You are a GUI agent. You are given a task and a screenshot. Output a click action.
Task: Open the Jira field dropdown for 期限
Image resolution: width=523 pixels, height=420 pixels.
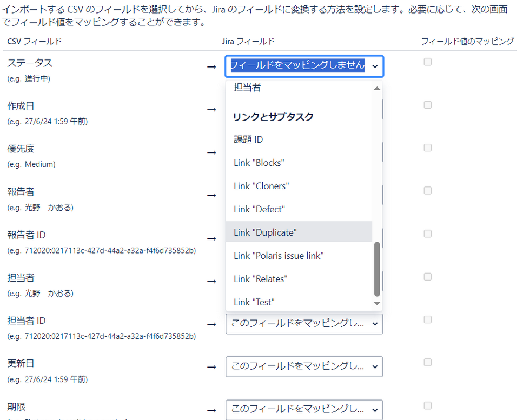coord(304,410)
